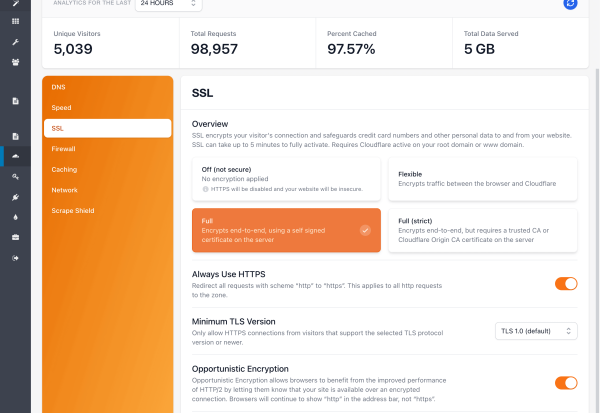
Task: Select the SSL tab
Action: 108,128
